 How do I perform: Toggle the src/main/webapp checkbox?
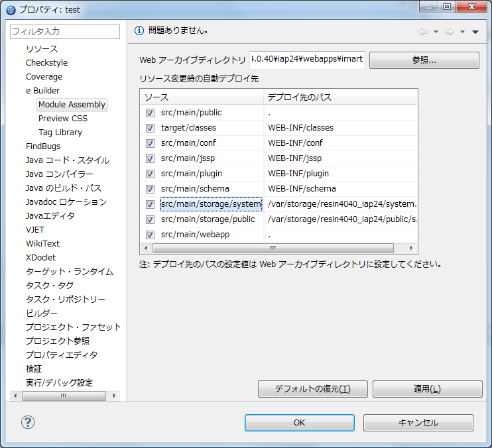coord(150,235)
